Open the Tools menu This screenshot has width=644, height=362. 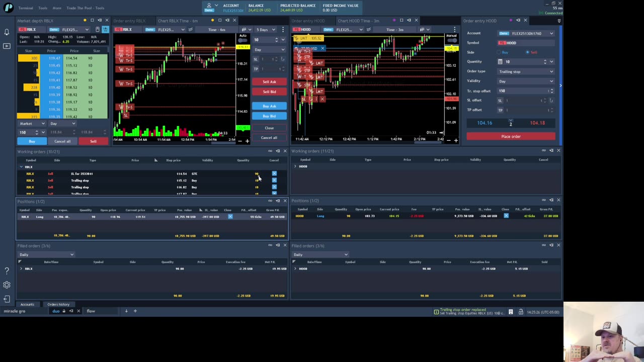[x=43, y=8]
